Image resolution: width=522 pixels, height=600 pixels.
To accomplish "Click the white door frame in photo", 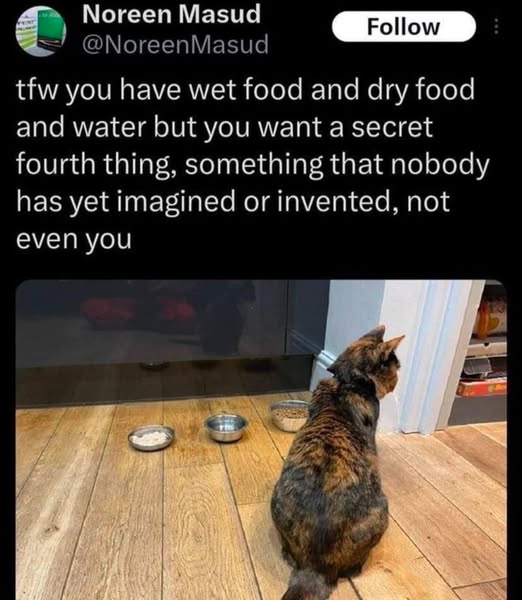I will [x=434, y=356].
